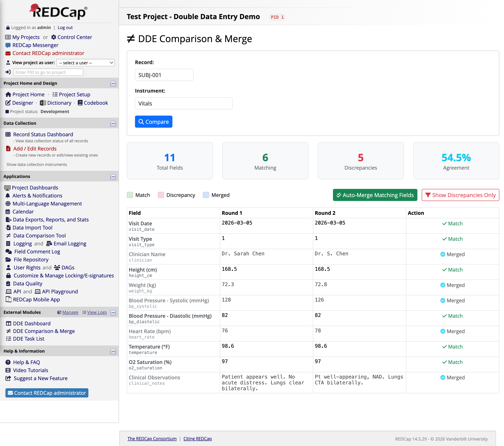This screenshot has width=504, height=446.
Task: Click the Manage external modules link
Action: pyautogui.click(x=70, y=312)
